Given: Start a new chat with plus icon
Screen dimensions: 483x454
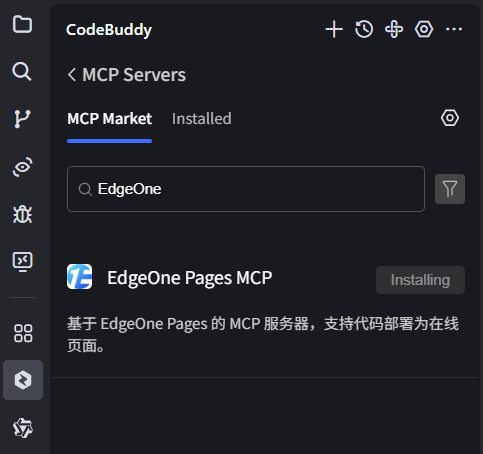Looking at the screenshot, I should [x=334, y=29].
